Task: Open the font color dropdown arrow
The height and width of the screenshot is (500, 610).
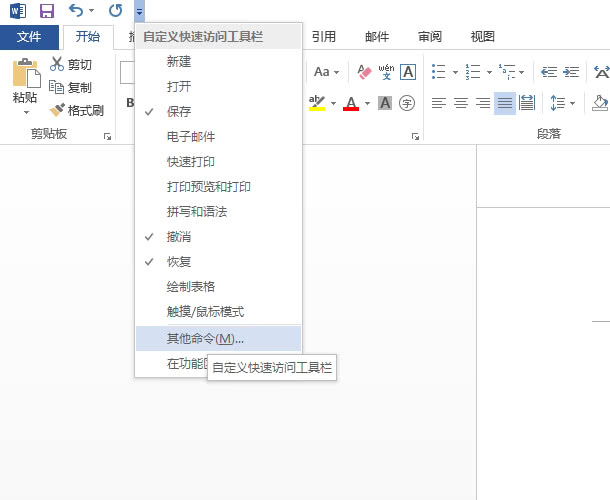Action: coord(367,103)
